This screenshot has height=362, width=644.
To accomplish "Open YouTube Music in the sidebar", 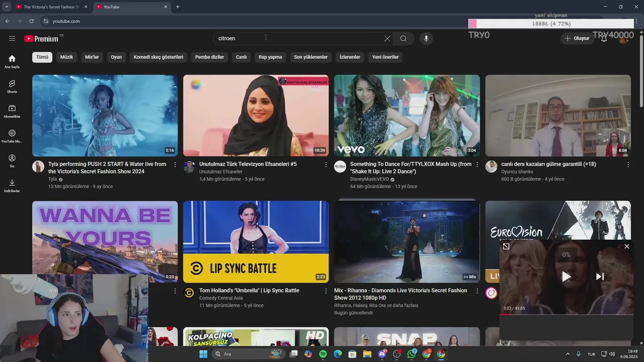I will click(x=12, y=136).
